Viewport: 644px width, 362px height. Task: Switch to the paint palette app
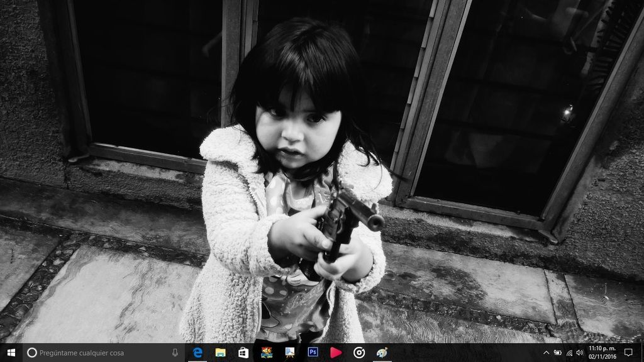coord(382,353)
